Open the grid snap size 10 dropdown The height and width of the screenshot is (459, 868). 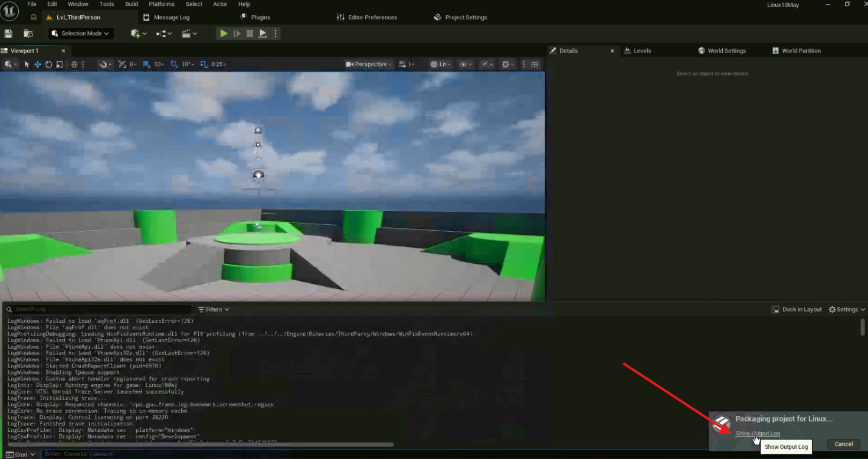point(159,64)
